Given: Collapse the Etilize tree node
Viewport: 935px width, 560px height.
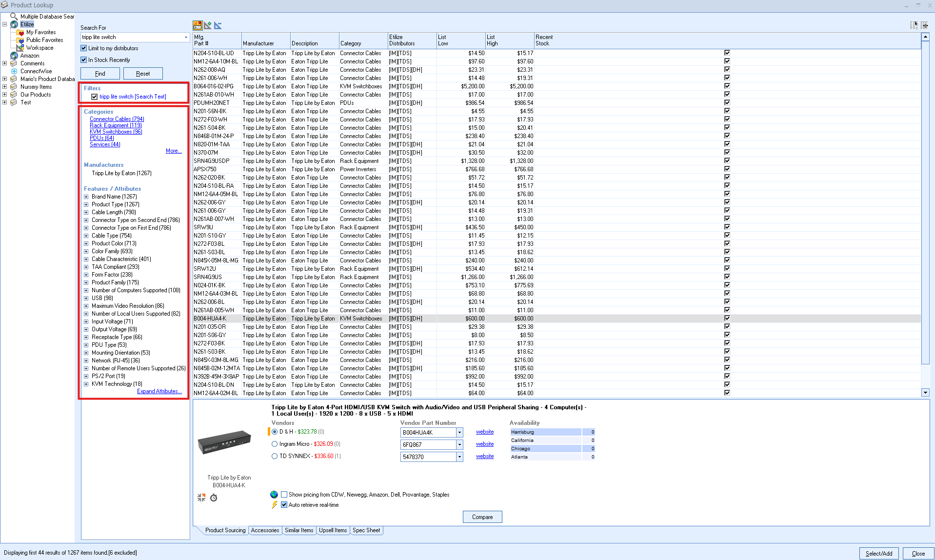Looking at the screenshot, I should coord(5,24).
